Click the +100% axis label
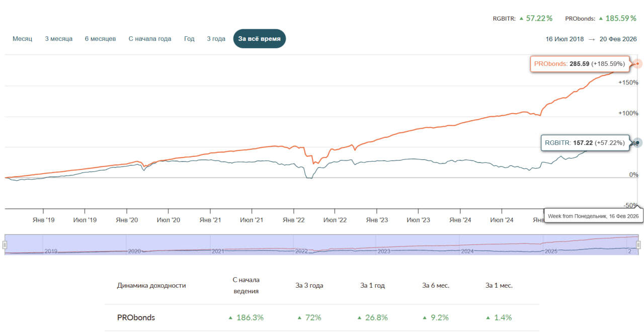The image size is (644, 333). click(x=628, y=113)
